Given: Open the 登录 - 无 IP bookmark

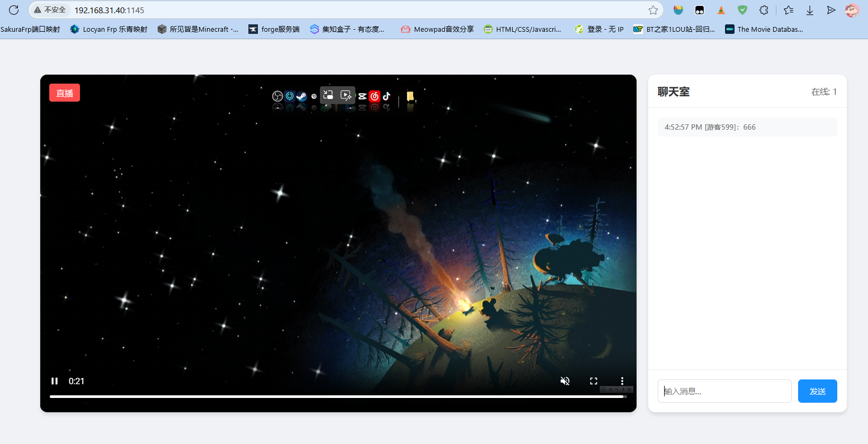Looking at the screenshot, I should [x=599, y=29].
